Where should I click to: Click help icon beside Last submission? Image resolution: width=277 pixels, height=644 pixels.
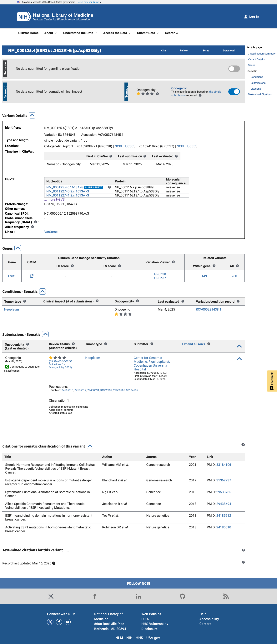[x=145, y=156]
